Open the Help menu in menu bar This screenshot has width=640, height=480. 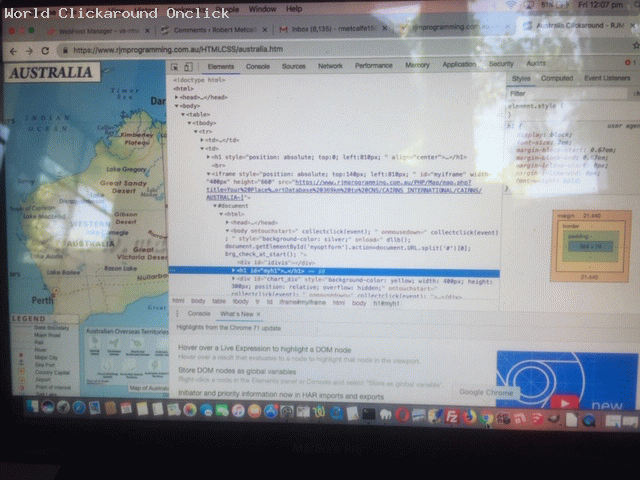click(x=294, y=8)
